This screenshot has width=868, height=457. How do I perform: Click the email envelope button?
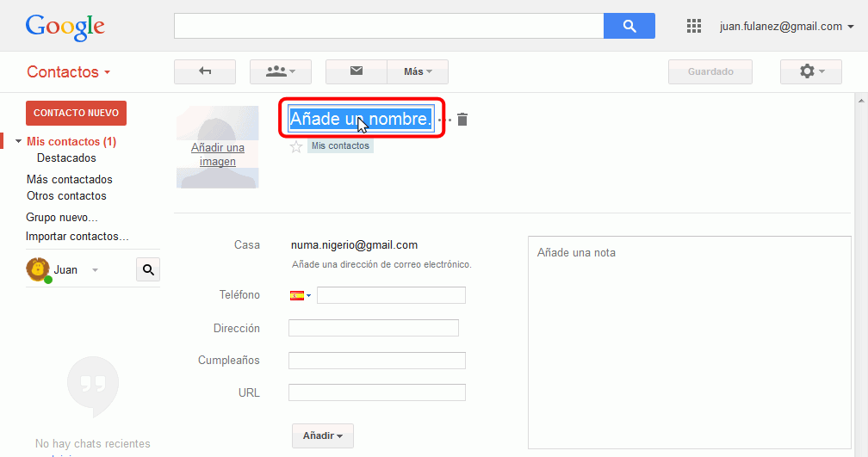(356, 71)
